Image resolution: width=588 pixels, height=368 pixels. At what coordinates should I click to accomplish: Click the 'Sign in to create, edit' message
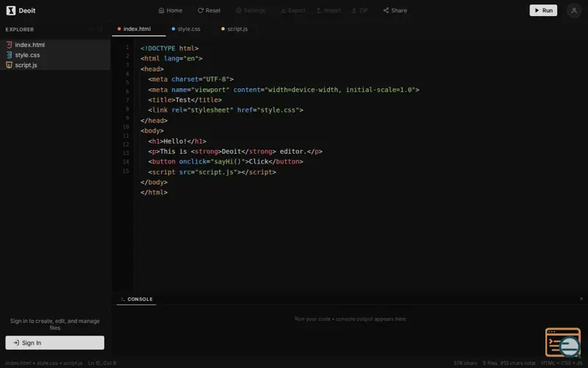point(54,324)
